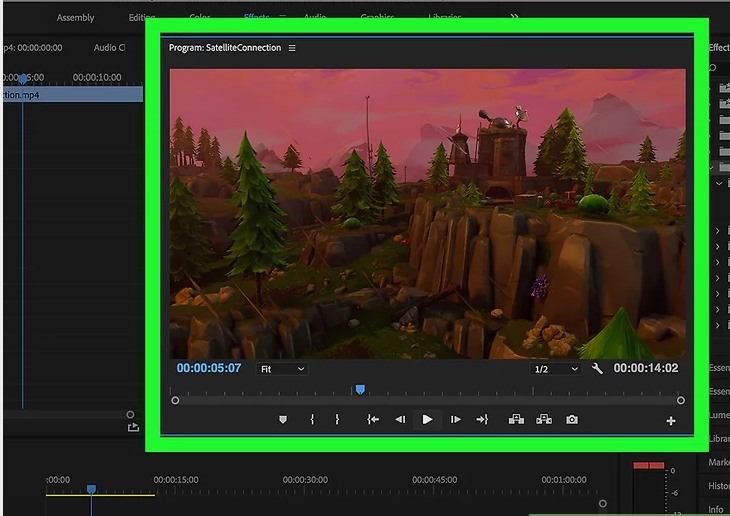Export frame with camera icon
Image resolution: width=730 pixels, height=516 pixels.
click(572, 420)
